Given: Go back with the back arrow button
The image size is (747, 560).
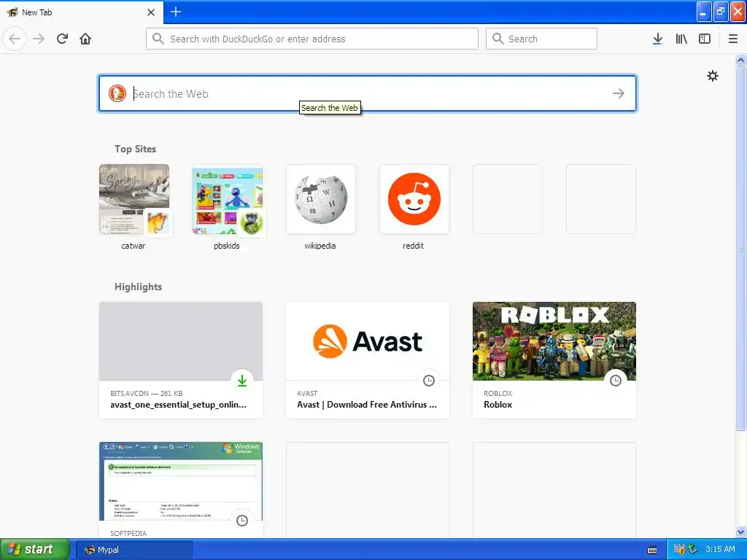Looking at the screenshot, I should [15, 39].
